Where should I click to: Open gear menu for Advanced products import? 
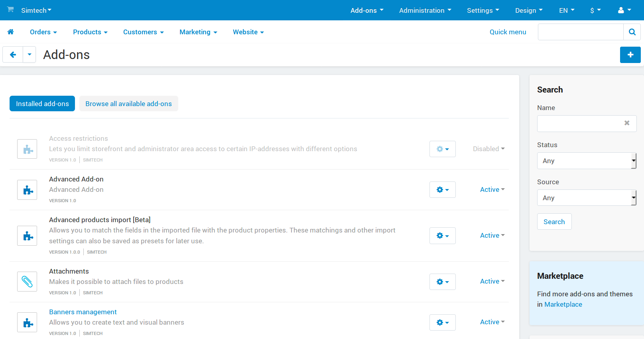coord(442,235)
